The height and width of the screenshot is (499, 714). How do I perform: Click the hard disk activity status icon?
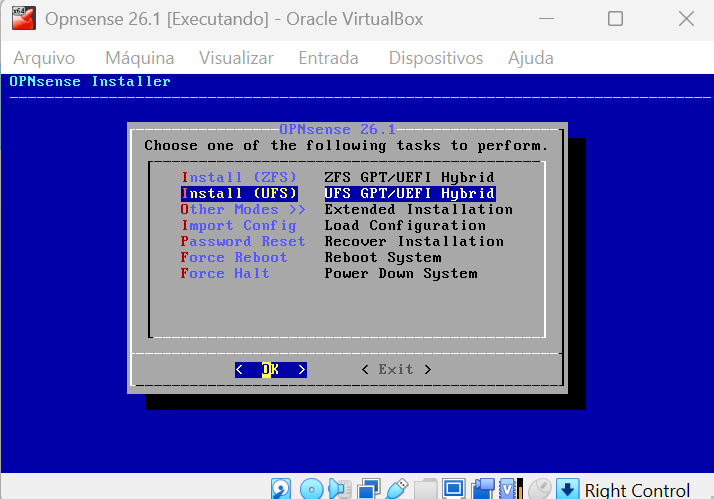(280, 489)
